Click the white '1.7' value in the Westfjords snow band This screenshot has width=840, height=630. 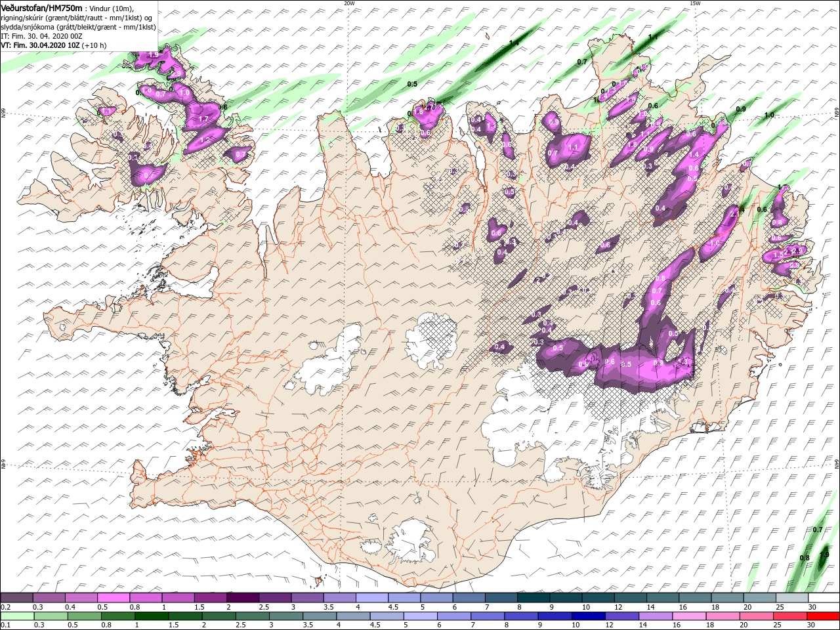(203, 119)
